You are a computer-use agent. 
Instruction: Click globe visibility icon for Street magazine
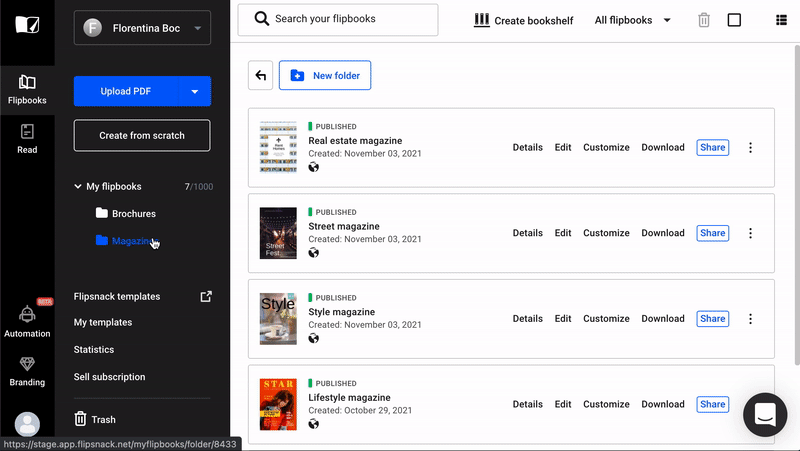coord(314,253)
